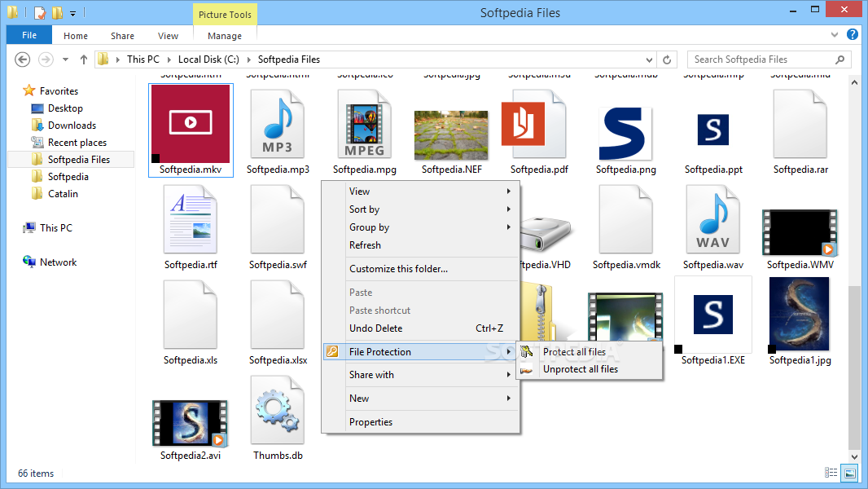This screenshot has width=868, height=489.
Task: Choose Protect all files
Action: click(x=589, y=351)
